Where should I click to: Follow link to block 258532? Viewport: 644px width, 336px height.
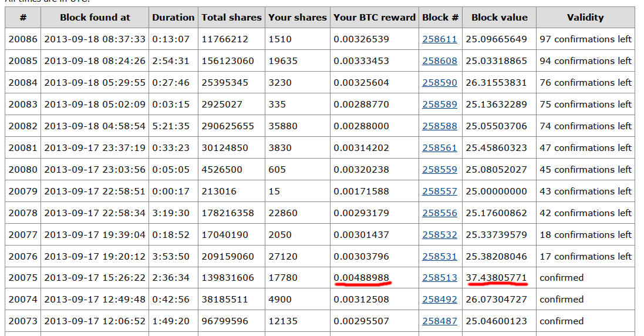439,235
